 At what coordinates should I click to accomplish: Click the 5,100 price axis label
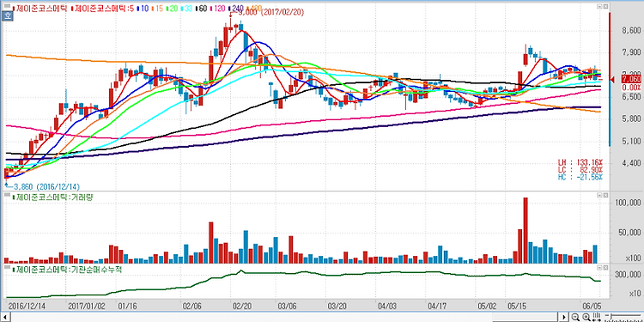pos(631,141)
